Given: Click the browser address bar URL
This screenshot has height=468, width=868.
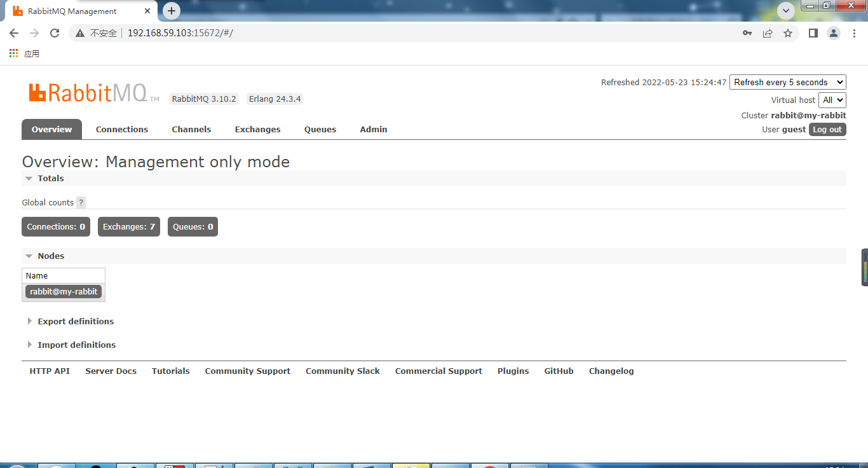Looking at the screenshot, I should click(180, 33).
